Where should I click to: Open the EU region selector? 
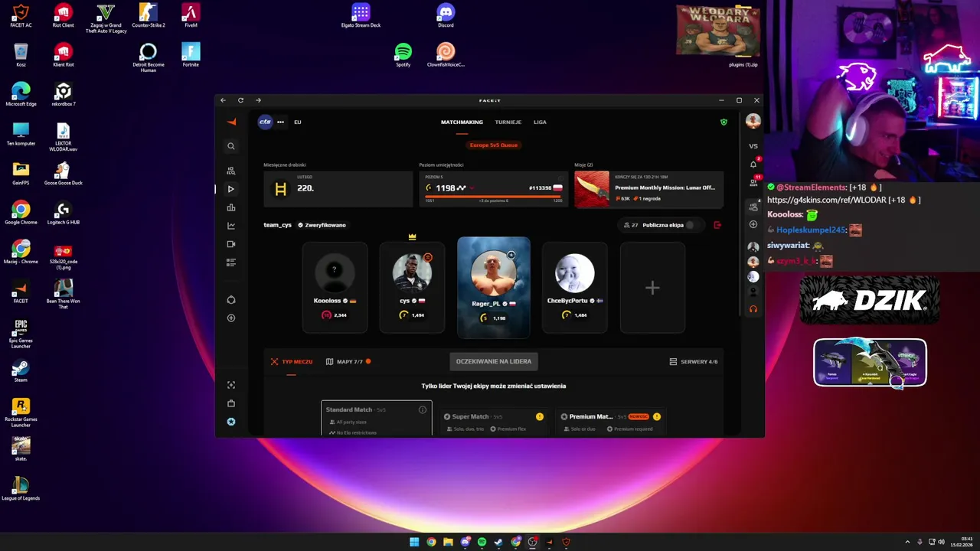coord(298,122)
